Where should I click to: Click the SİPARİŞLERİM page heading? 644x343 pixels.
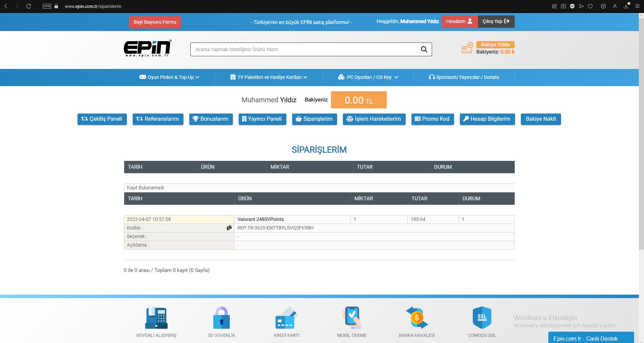click(x=319, y=150)
